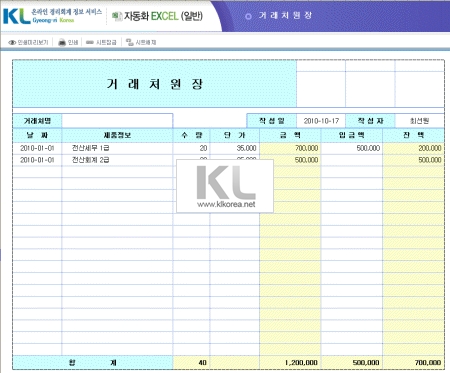450x373 pixels.
Task: Select the 작성자 label cell
Action: point(370,121)
